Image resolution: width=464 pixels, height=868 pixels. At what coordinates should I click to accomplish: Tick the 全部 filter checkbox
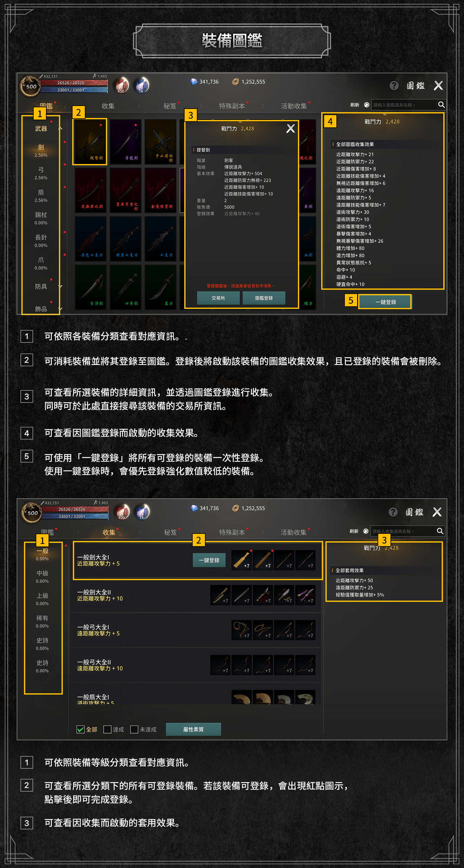coord(81,729)
